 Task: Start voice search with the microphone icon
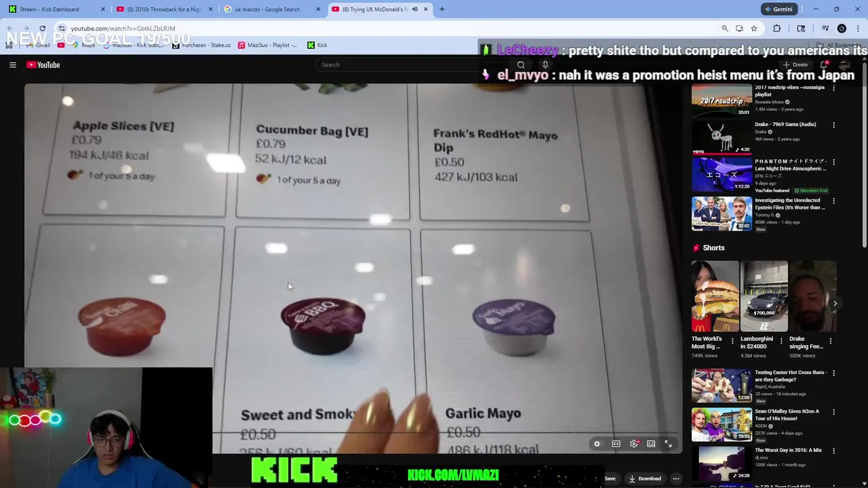545,65
